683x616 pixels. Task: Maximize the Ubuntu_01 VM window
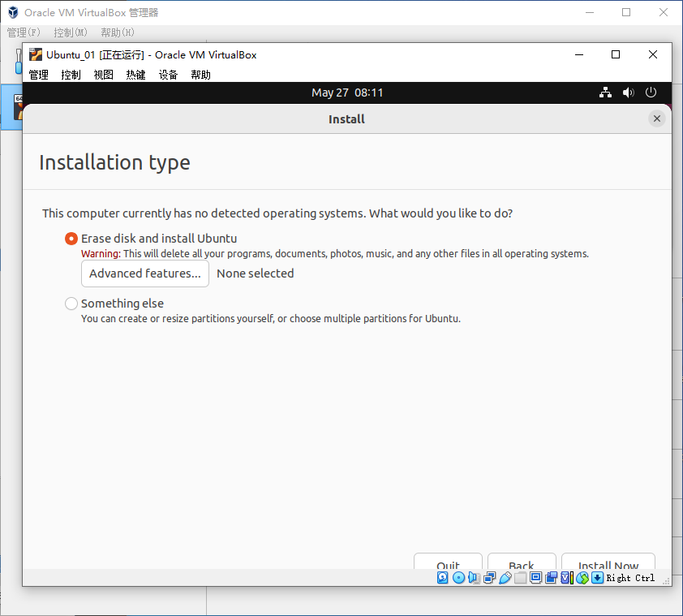click(x=616, y=54)
